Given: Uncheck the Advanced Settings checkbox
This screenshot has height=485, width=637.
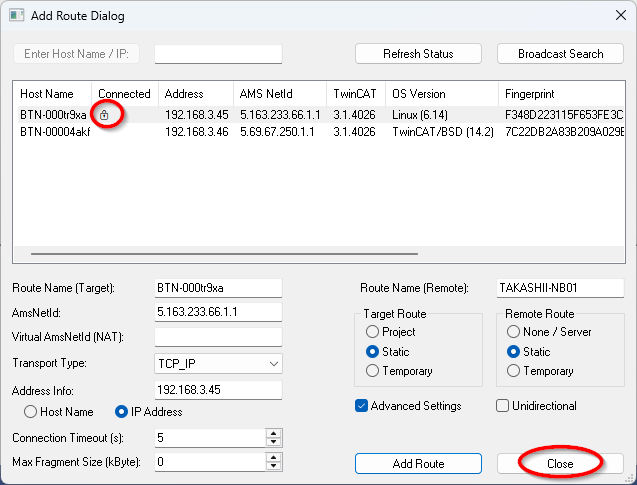Looking at the screenshot, I should tap(361, 406).
